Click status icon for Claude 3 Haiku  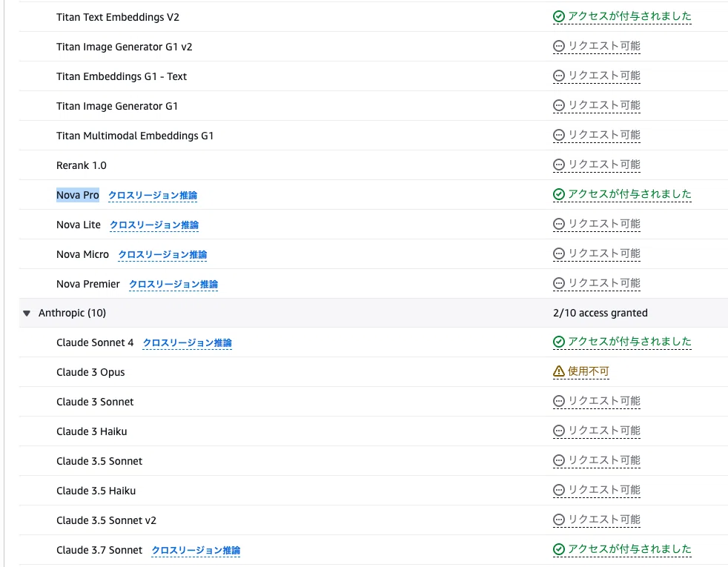[559, 431]
